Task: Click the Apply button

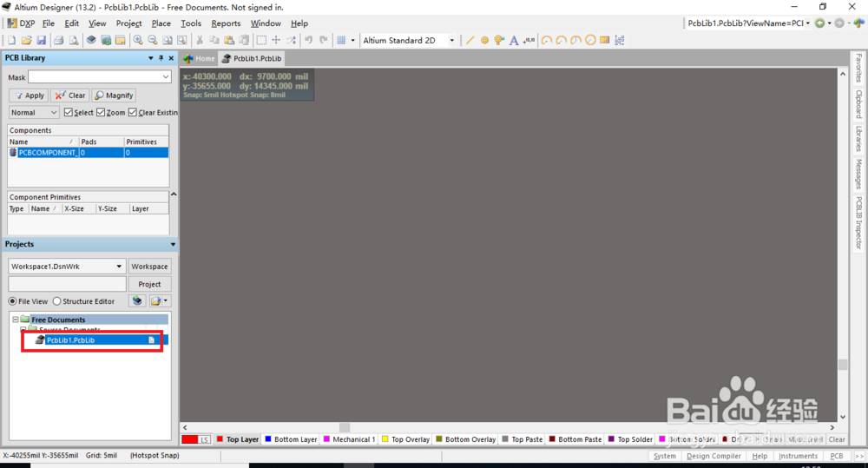Action: pyautogui.click(x=29, y=96)
